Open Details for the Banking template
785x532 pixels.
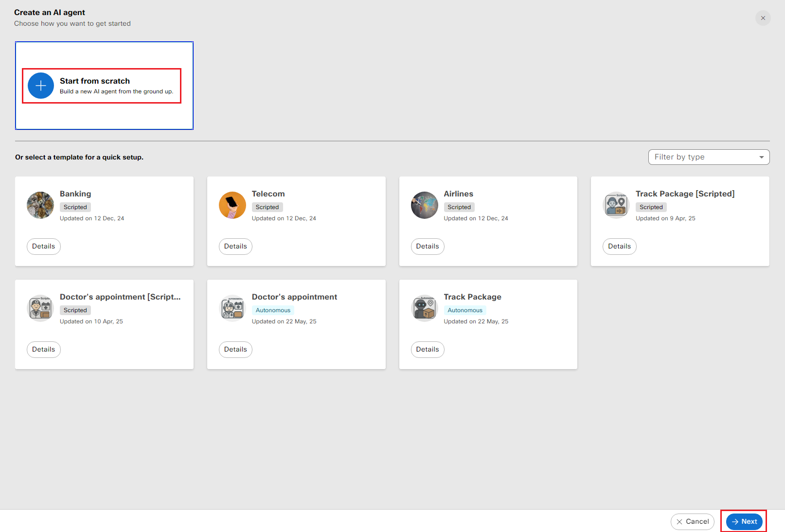point(43,247)
